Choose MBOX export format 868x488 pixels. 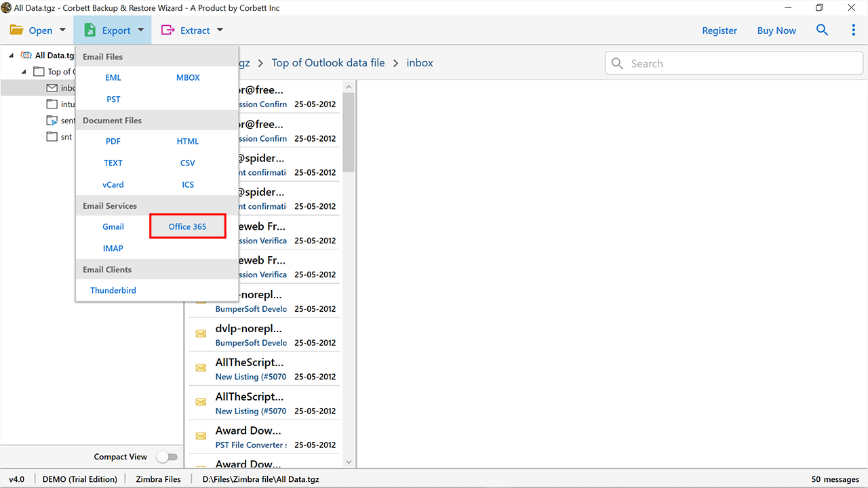click(x=188, y=77)
